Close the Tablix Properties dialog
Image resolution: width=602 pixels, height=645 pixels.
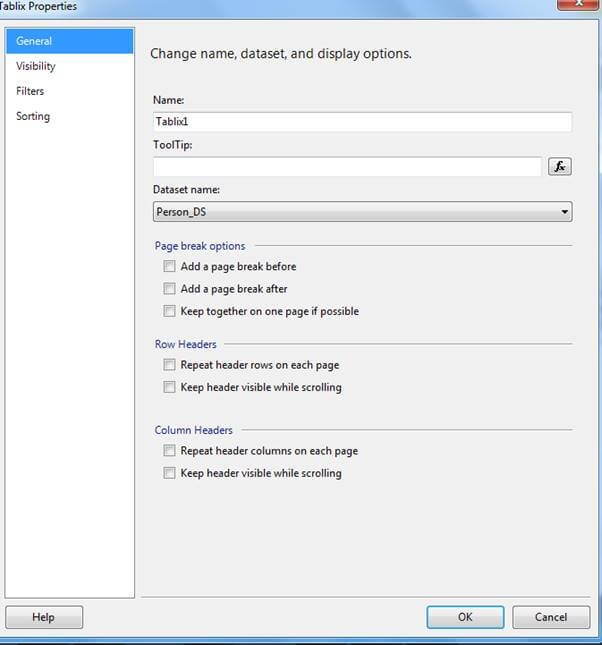(578, 4)
